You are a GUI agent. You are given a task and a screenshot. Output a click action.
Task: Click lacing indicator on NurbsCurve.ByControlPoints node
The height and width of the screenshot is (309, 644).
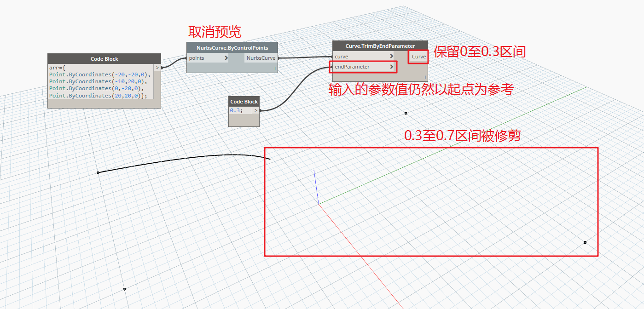click(275, 69)
